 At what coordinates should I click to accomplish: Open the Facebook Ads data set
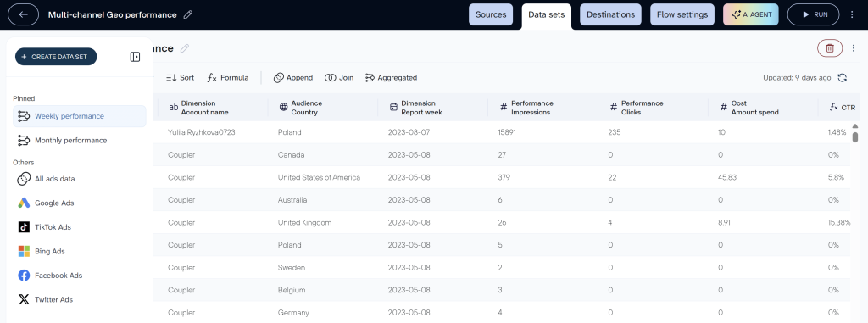pyautogui.click(x=80, y=276)
